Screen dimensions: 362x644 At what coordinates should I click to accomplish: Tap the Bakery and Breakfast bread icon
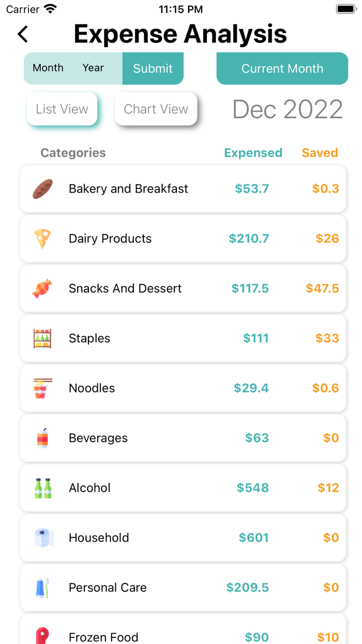click(42, 189)
